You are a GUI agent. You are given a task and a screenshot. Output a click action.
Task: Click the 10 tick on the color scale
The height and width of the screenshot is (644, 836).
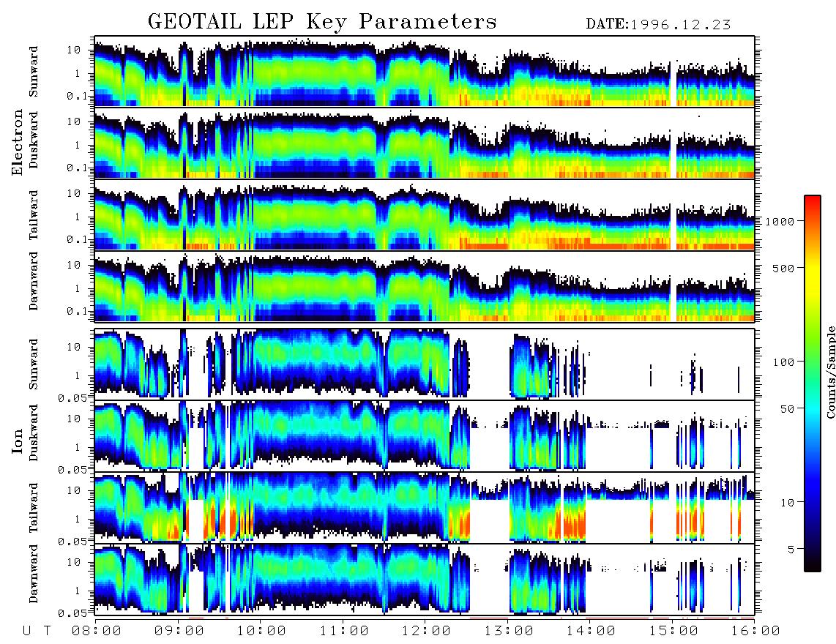tap(787, 502)
